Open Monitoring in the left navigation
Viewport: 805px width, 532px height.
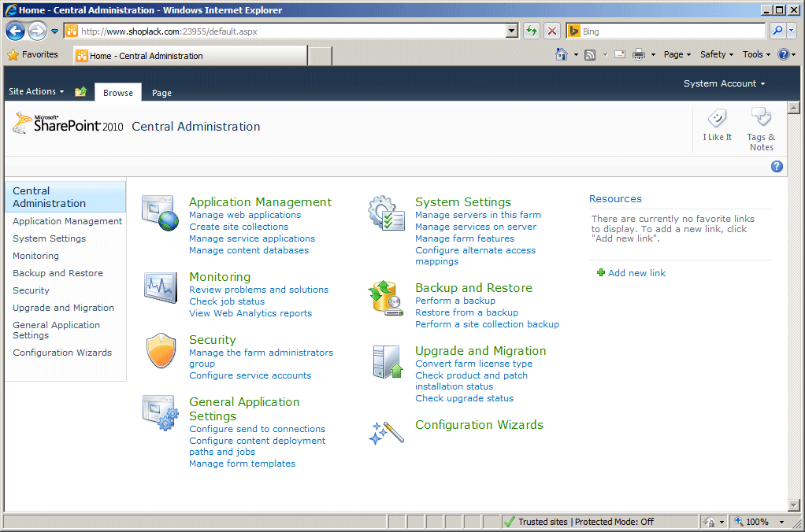click(36, 256)
